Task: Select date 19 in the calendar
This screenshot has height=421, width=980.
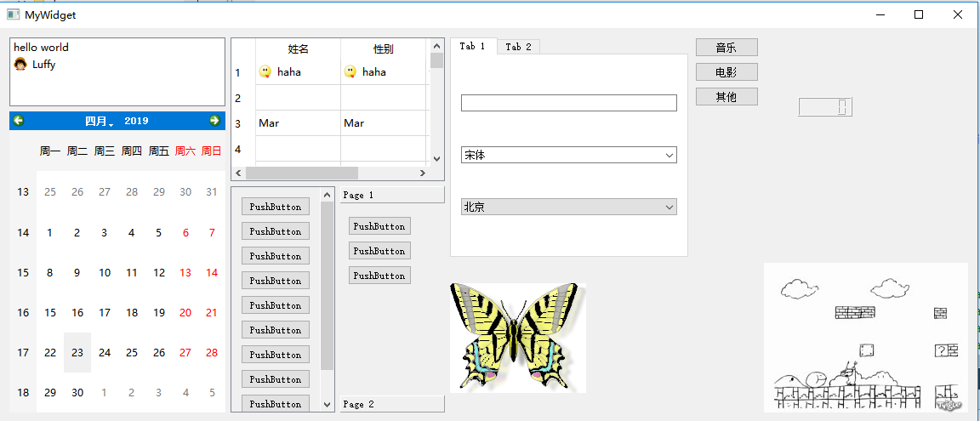Action: point(159,312)
